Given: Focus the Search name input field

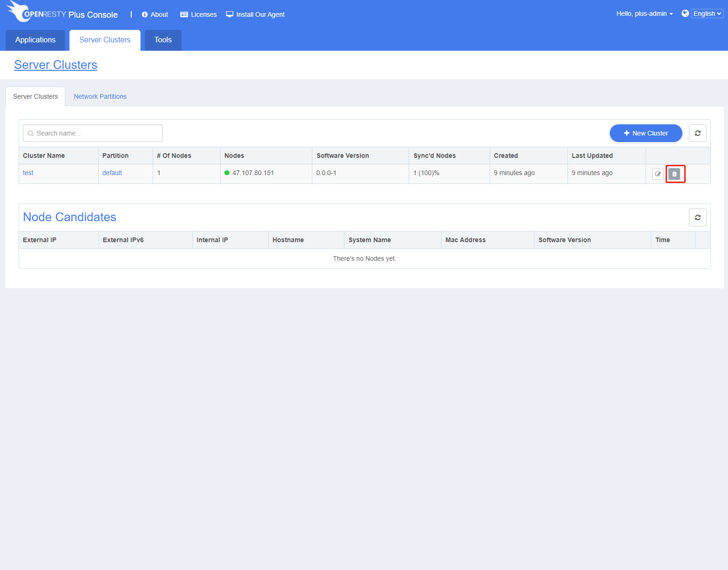Looking at the screenshot, I should pos(93,133).
